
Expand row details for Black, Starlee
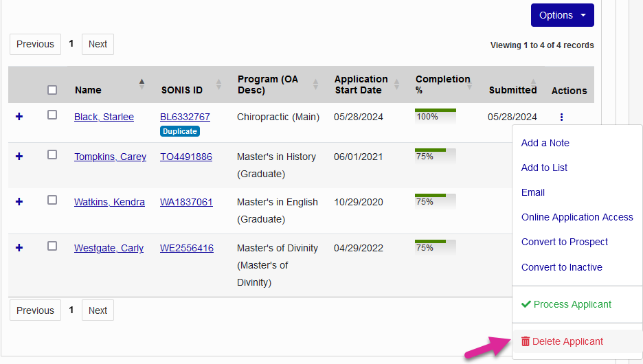pyautogui.click(x=19, y=117)
